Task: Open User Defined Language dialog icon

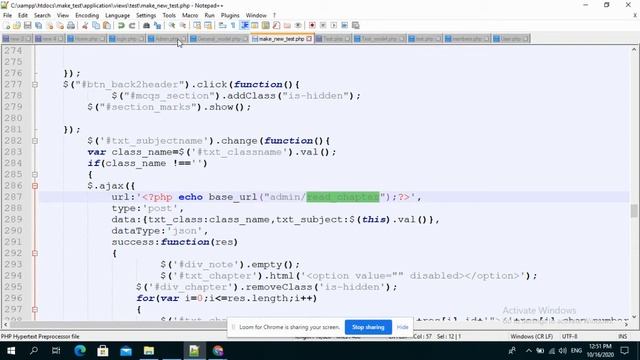Action: 255,25
